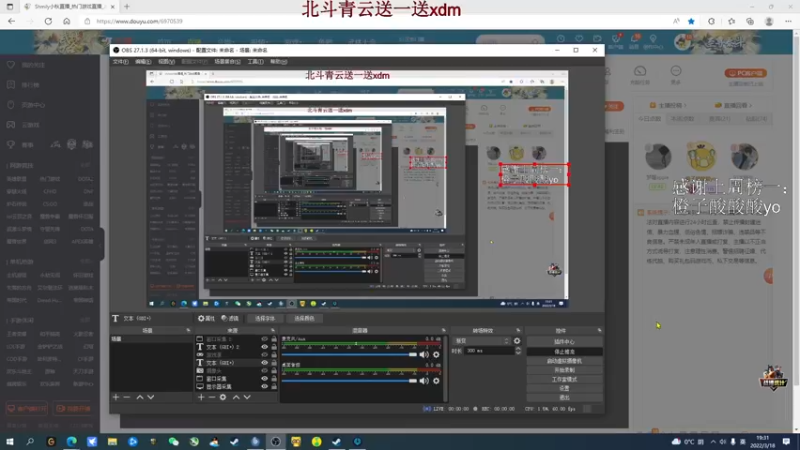
Task: Toggle lock on 文本 (GDI+) source
Action: tap(274, 363)
